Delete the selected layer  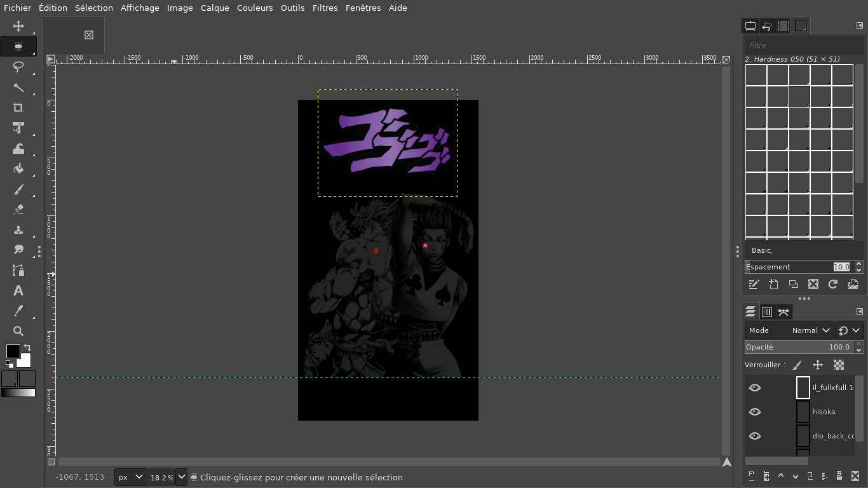point(855,475)
